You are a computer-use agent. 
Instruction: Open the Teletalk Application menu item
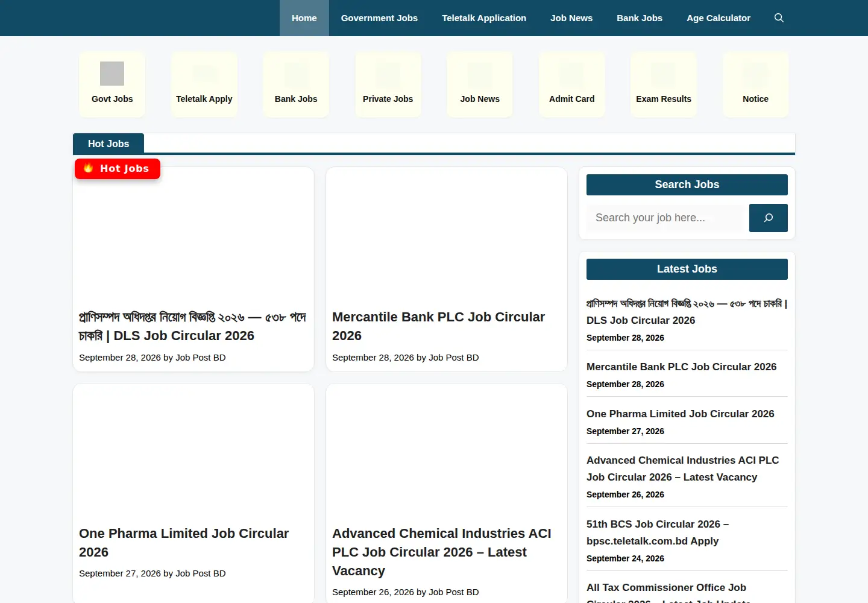point(484,18)
